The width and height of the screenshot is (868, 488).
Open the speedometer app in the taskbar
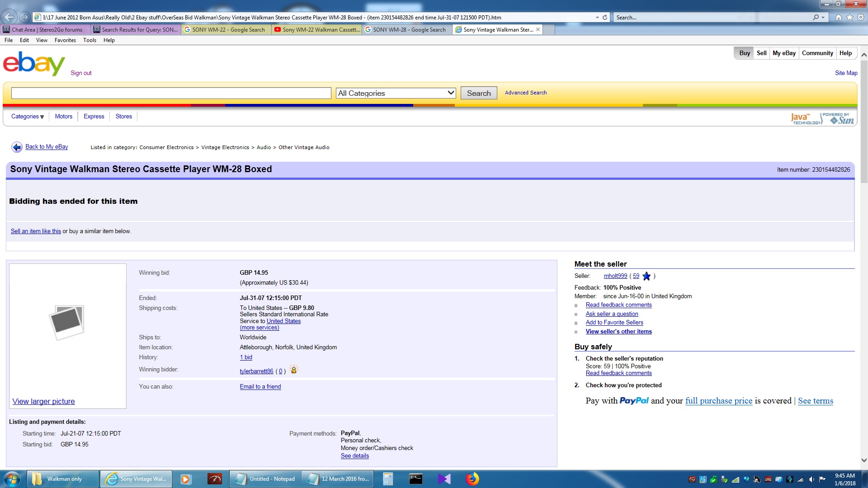pyautogui.click(x=214, y=479)
